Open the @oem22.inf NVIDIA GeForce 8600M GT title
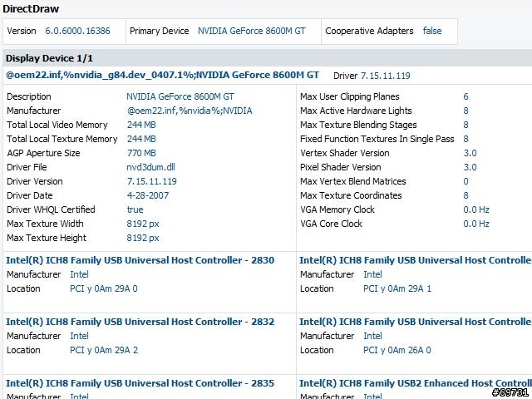Viewport: 532px width, 399px height. [x=163, y=75]
